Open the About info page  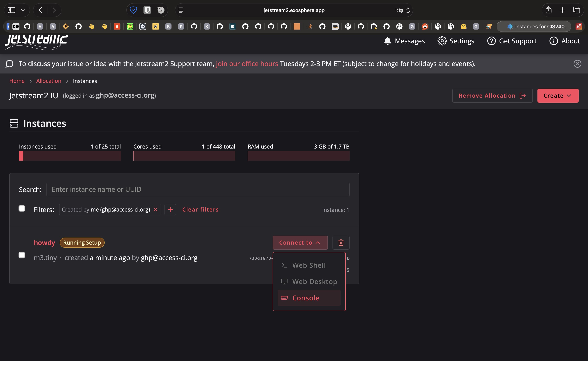[x=564, y=41]
